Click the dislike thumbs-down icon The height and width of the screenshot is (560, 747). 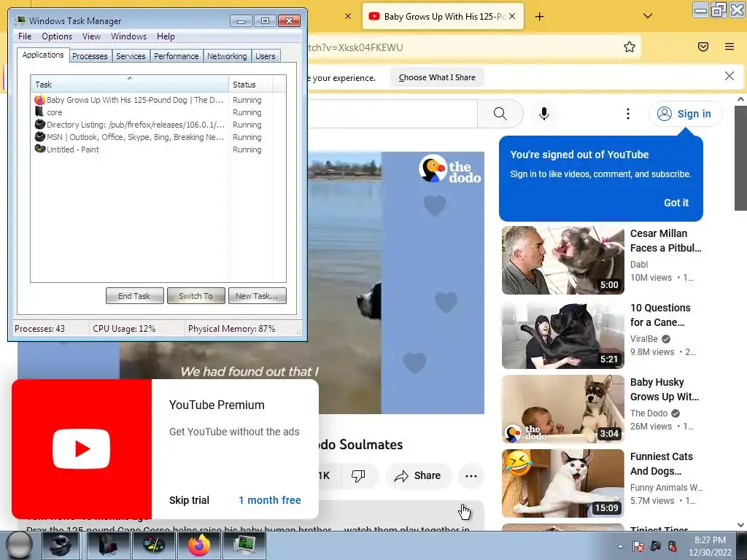tap(357, 475)
